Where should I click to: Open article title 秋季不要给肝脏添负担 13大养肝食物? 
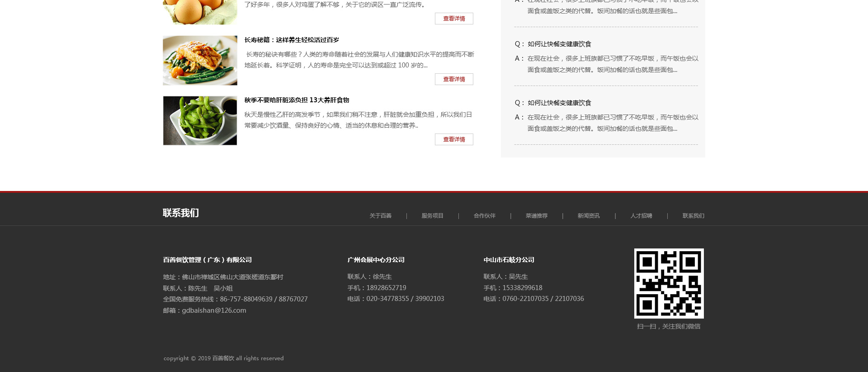(x=297, y=100)
